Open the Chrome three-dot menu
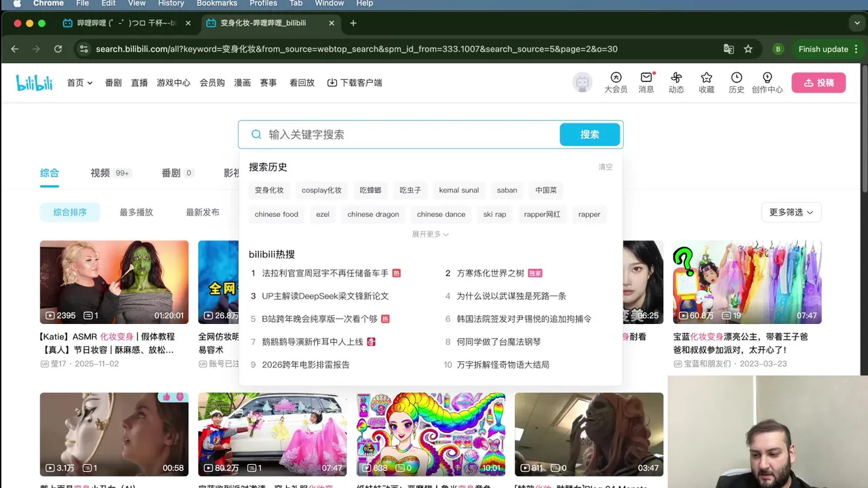Image resolution: width=868 pixels, height=488 pixels. (x=858, y=49)
